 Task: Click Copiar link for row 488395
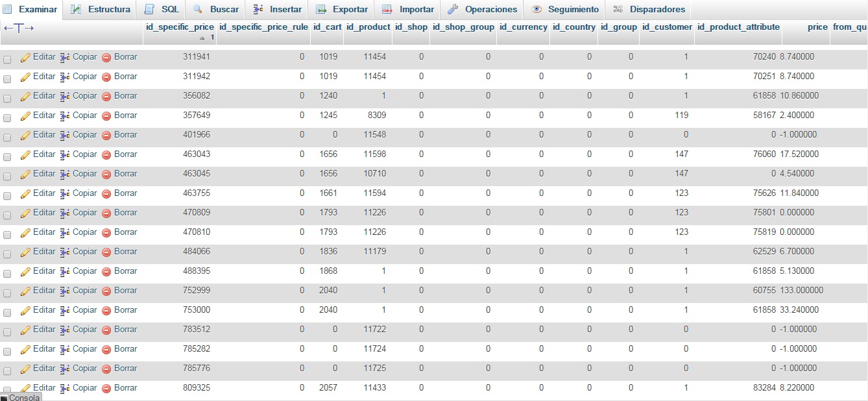(84, 271)
